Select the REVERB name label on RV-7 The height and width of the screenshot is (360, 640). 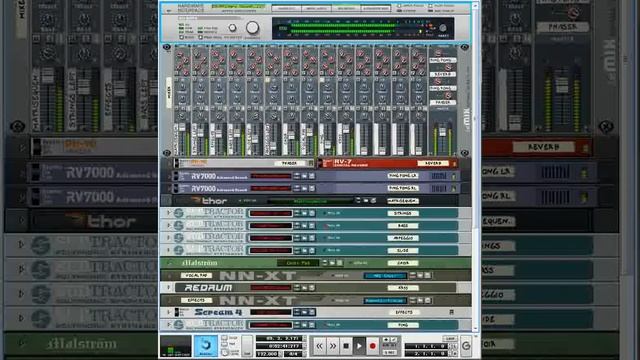(433, 163)
